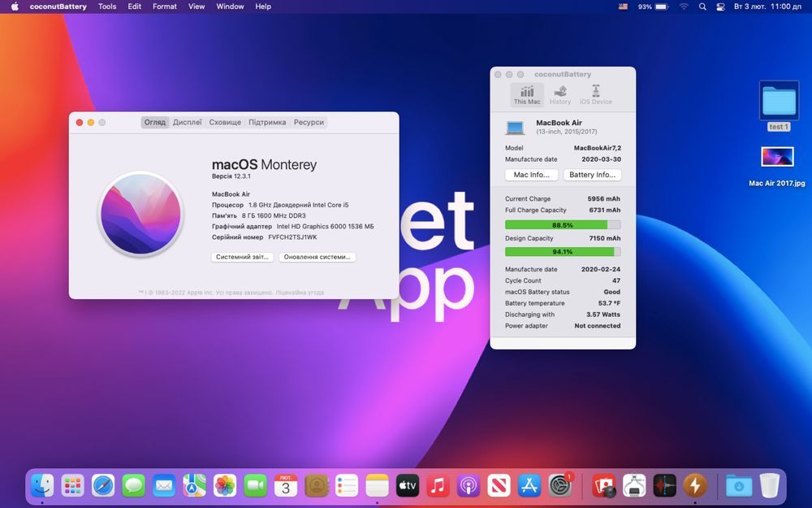Click the date and time in menu bar
Image resolution: width=812 pixels, height=508 pixels.
click(x=767, y=7)
